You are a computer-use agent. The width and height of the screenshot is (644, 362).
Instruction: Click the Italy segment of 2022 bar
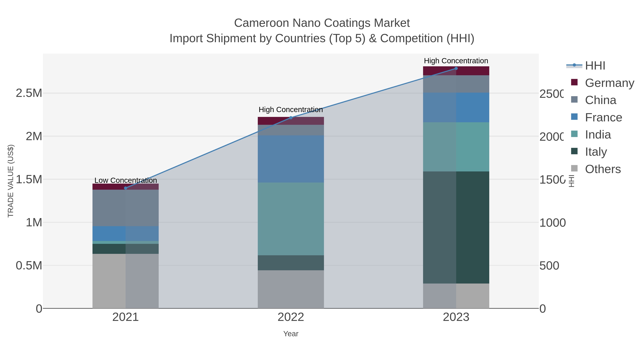click(x=291, y=263)
